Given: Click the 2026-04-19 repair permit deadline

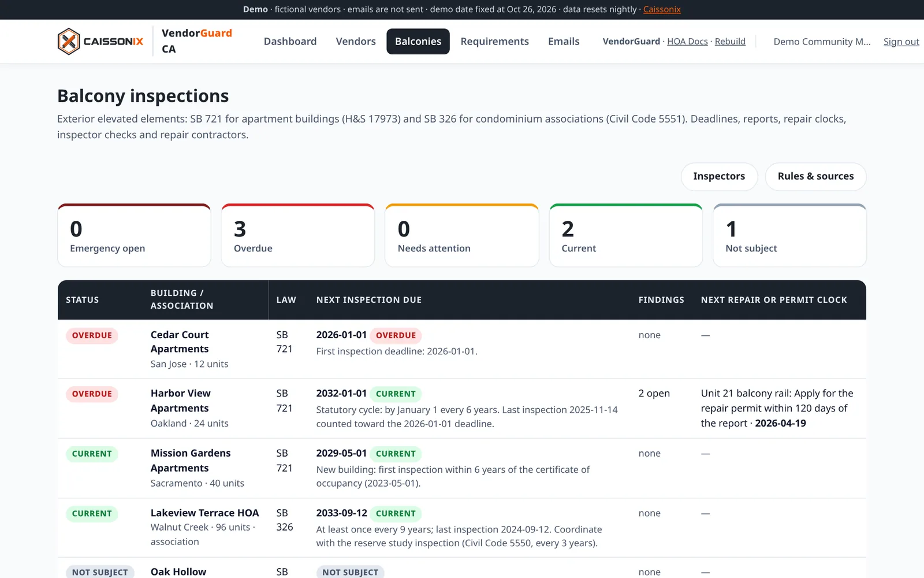Looking at the screenshot, I should coord(780,423).
